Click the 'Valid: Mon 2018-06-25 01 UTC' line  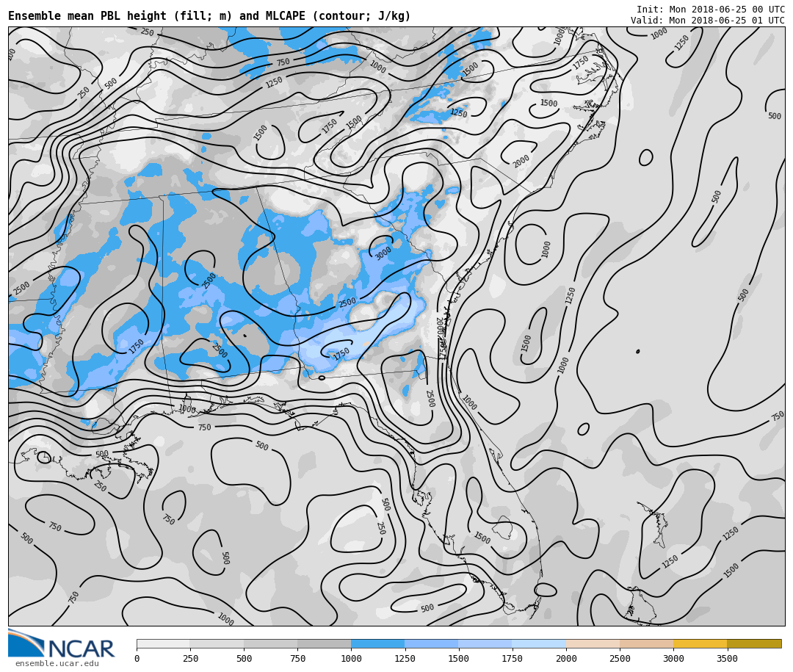pos(708,21)
